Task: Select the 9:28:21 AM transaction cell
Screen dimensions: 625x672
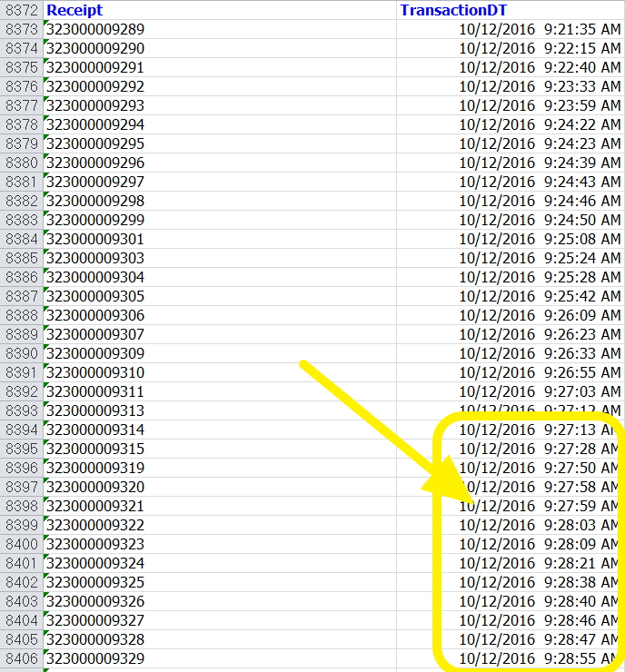Action: (x=511, y=563)
